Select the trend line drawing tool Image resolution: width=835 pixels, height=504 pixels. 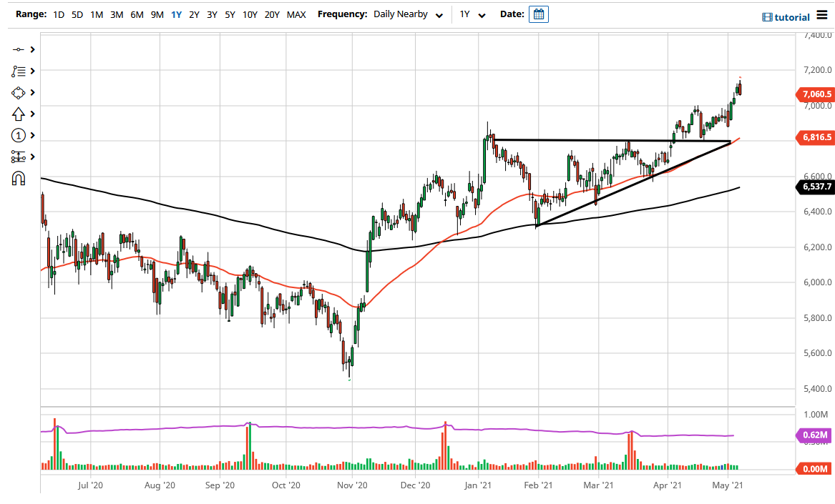pyautogui.click(x=19, y=50)
